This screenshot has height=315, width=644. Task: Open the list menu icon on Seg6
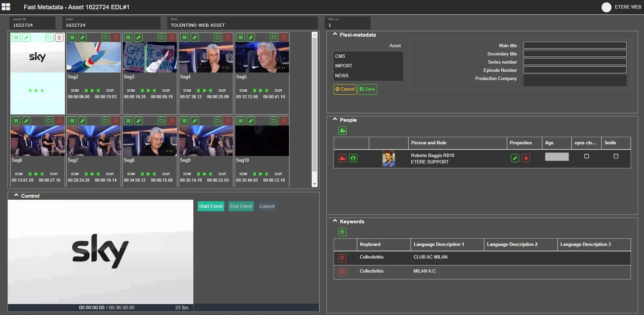pos(16,121)
